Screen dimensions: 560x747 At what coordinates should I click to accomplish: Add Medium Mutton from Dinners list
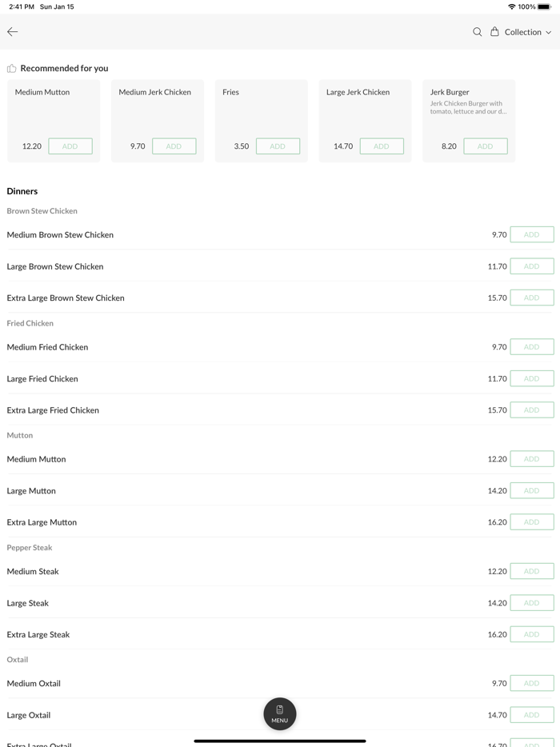tap(532, 459)
